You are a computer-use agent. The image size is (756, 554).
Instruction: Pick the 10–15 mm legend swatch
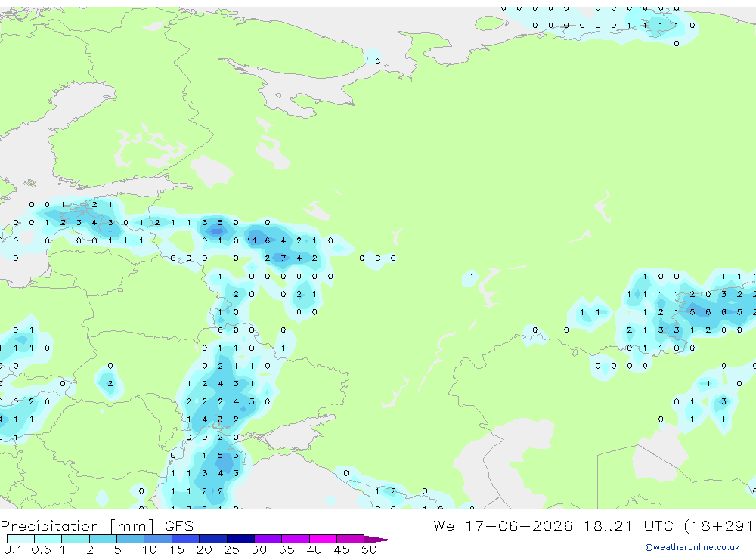[x=158, y=539]
